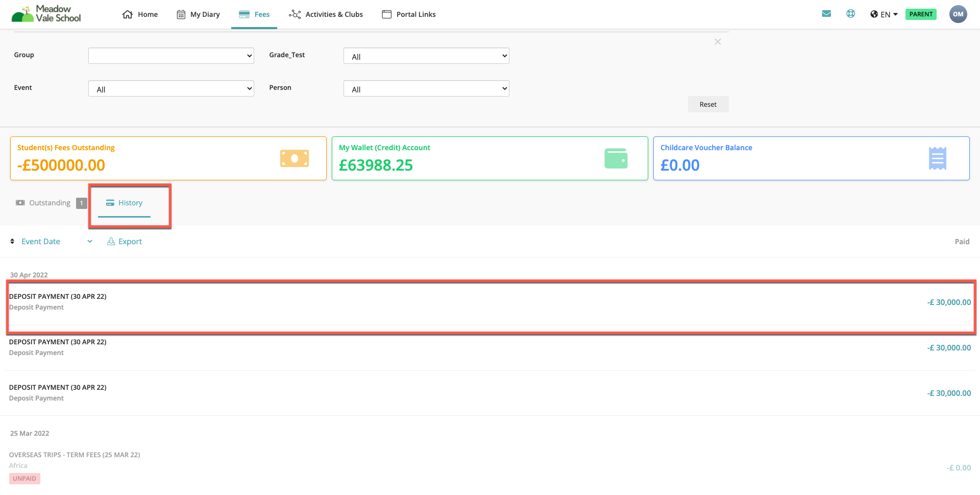Open Activities & Clubs
Screen dimensions: 980x495
coord(326,14)
